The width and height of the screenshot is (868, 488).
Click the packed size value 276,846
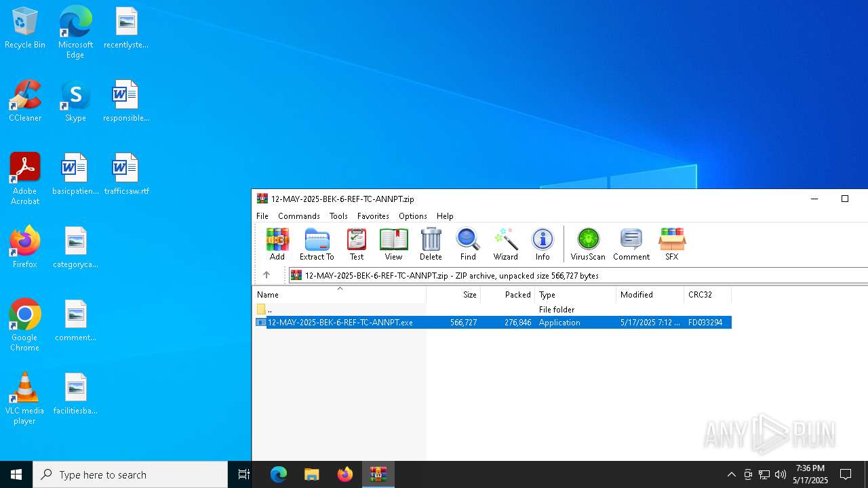coord(518,323)
